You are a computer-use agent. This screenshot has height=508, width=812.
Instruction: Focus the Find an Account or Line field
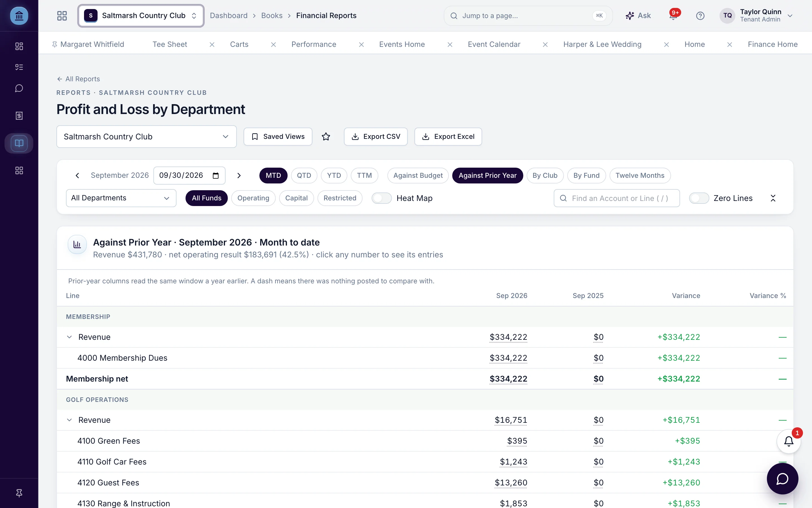pyautogui.click(x=617, y=198)
